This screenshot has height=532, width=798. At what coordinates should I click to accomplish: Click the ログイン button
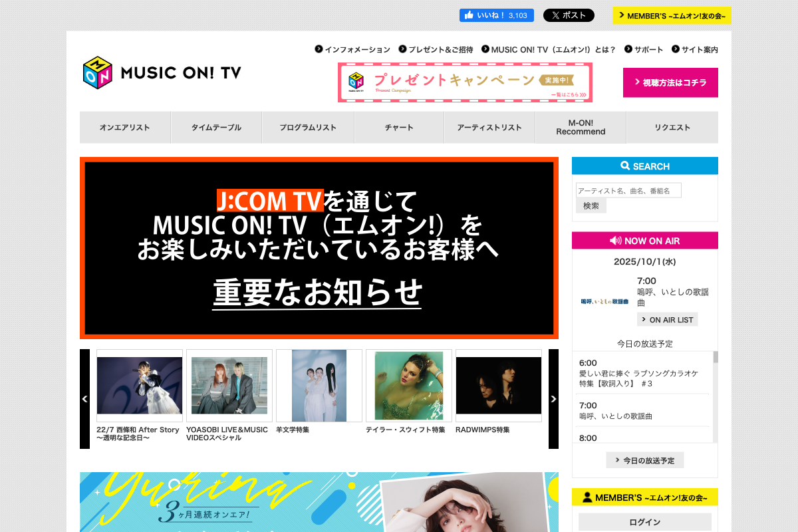[x=644, y=522]
